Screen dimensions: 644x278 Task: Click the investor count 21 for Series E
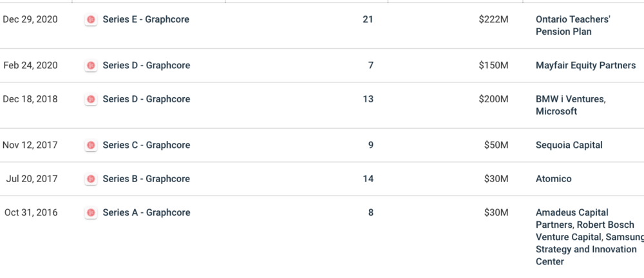click(x=368, y=19)
